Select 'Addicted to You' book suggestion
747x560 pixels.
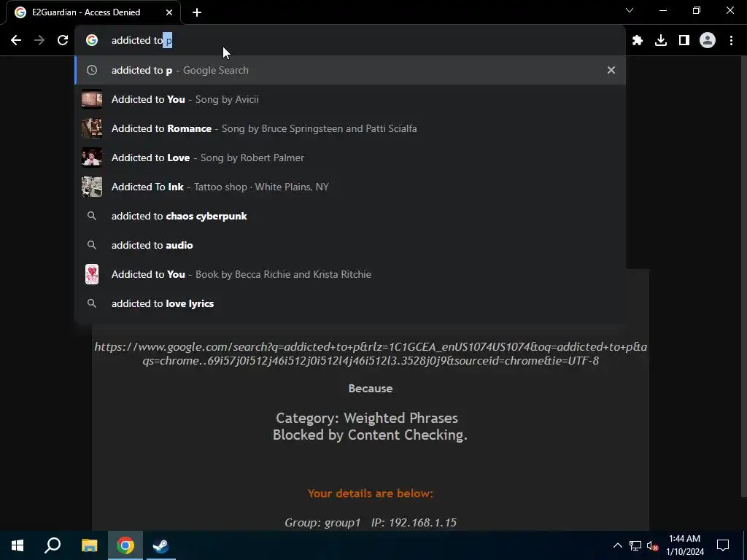[x=350, y=274]
